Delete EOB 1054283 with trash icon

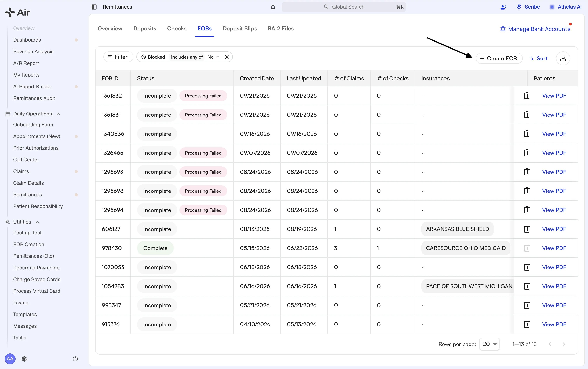point(527,286)
